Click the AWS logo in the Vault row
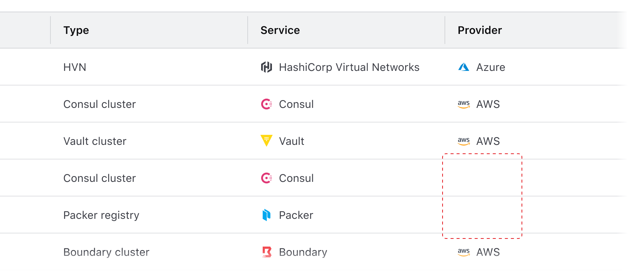 click(464, 141)
